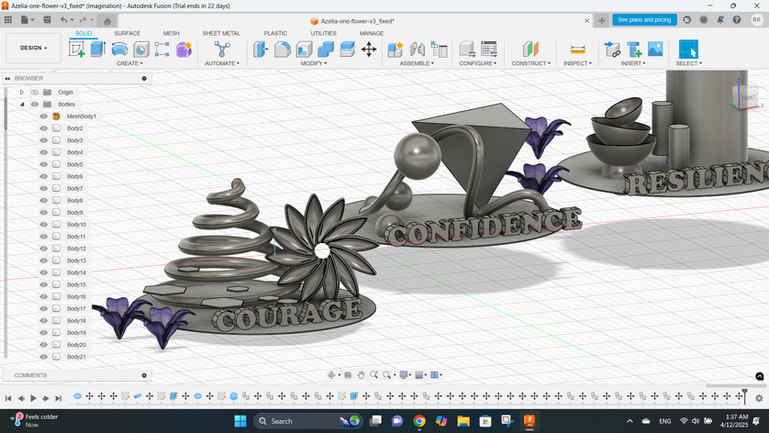Click the Home tab icon
This screenshot has height=433, width=769.
[107, 21]
